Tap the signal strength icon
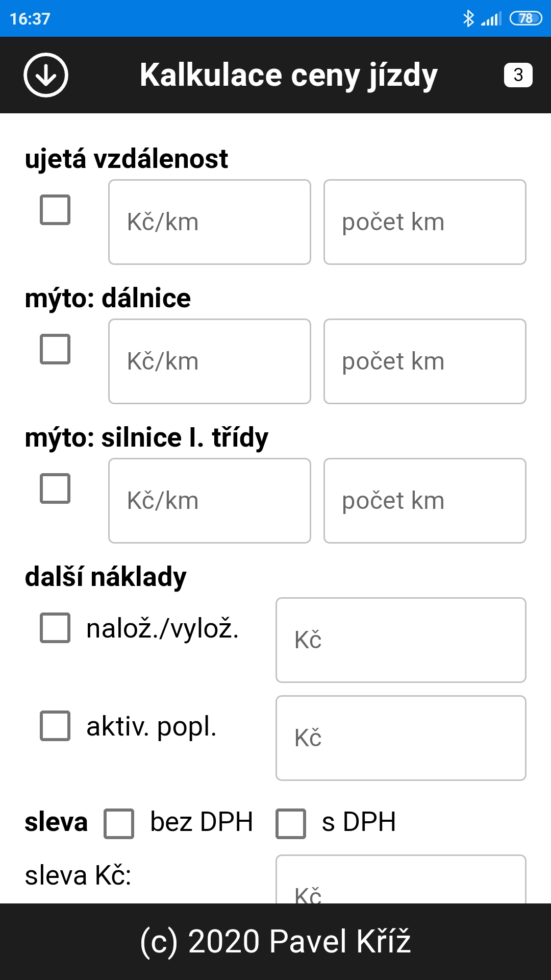Viewport: 551px width, 980px height. click(x=491, y=19)
